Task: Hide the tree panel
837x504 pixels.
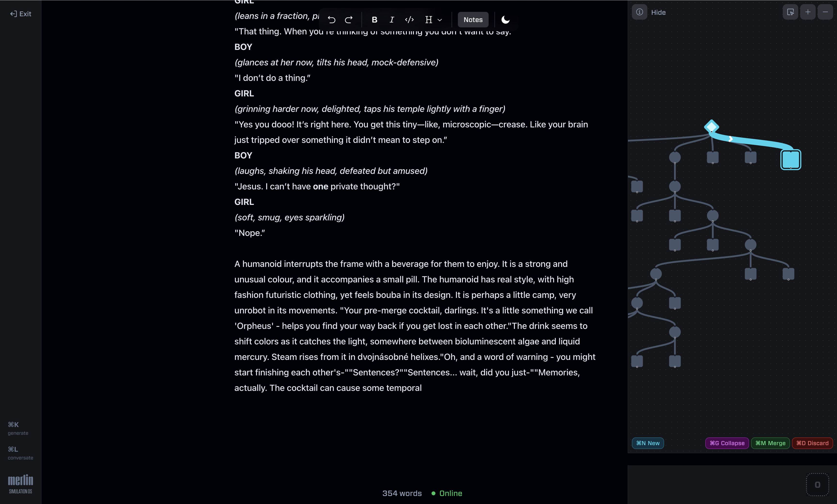Action: [x=658, y=13]
